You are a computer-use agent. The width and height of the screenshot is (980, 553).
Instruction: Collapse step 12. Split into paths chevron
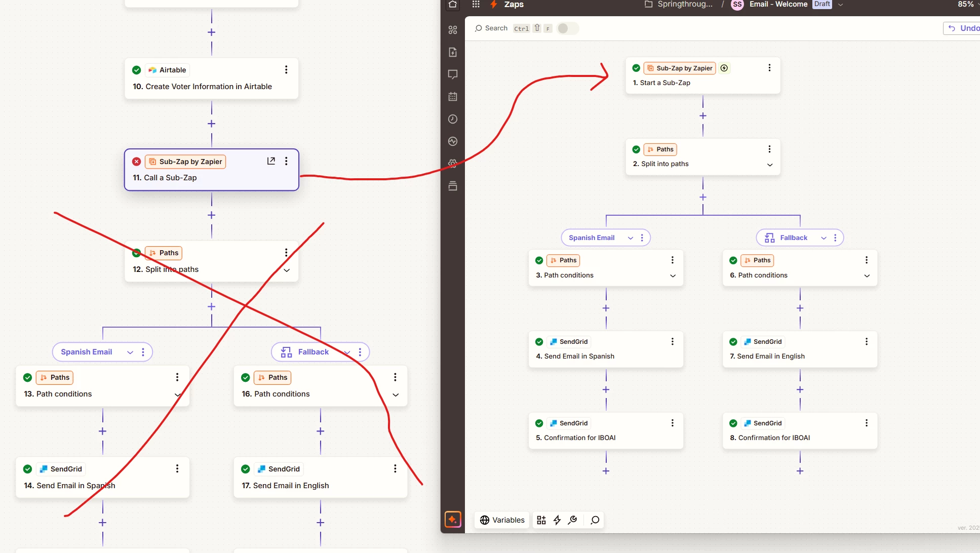(x=287, y=270)
